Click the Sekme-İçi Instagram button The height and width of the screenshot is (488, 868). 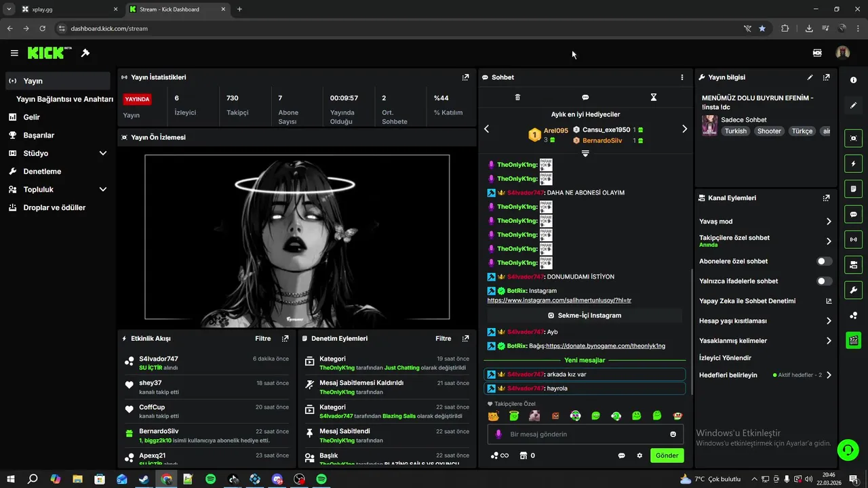point(585,315)
